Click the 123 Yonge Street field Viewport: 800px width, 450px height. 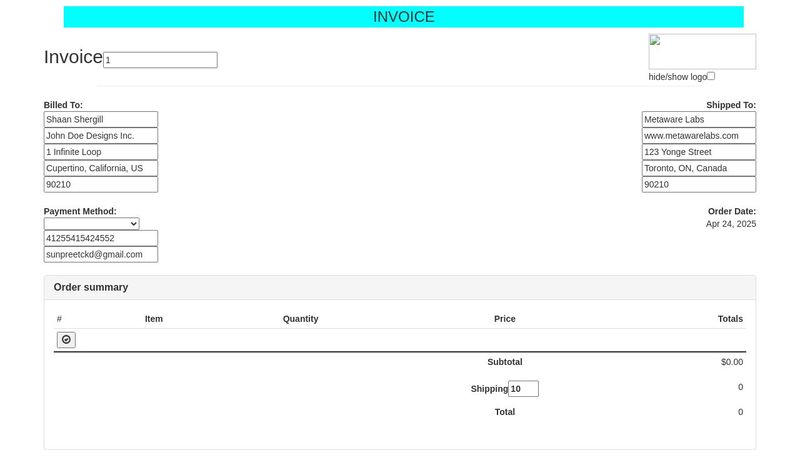[x=699, y=152]
